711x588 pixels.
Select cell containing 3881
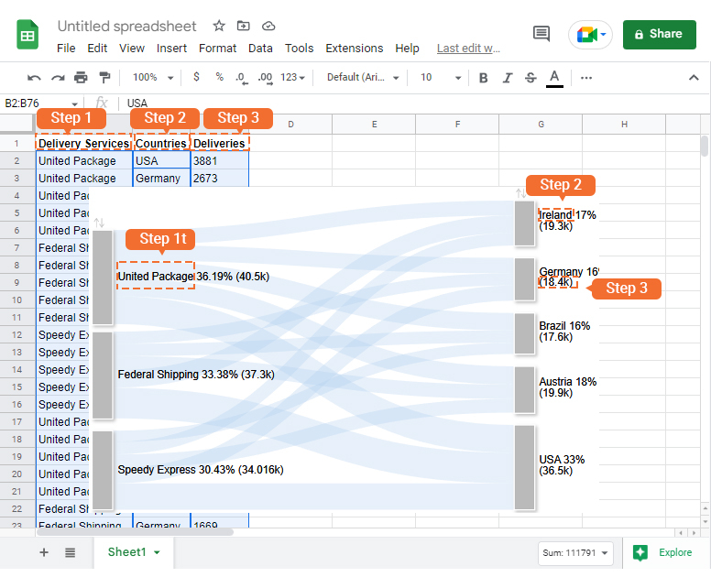(x=220, y=161)
